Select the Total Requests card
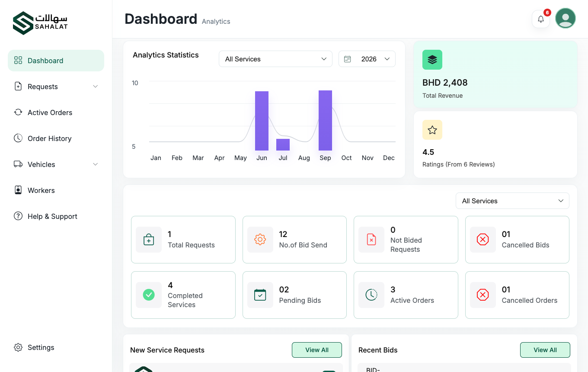The width and height of the screenshot is (588, 372). point(183,240)
